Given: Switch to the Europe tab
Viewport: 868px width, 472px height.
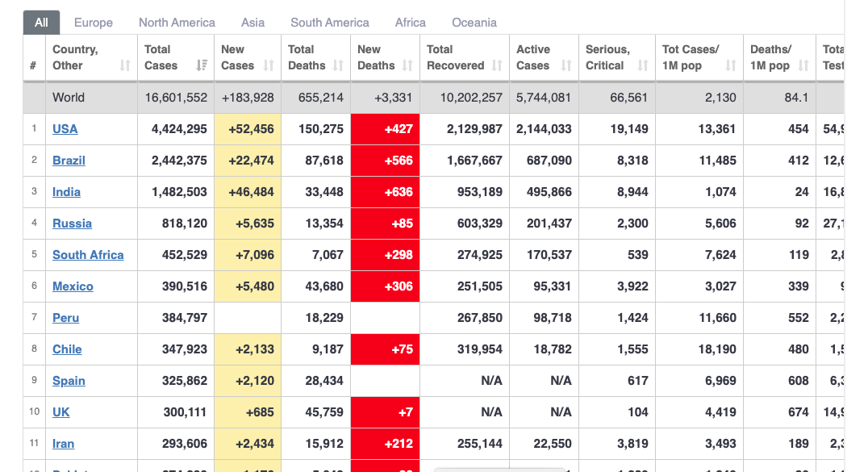Looking at the screenshot, I should point(94,23).
